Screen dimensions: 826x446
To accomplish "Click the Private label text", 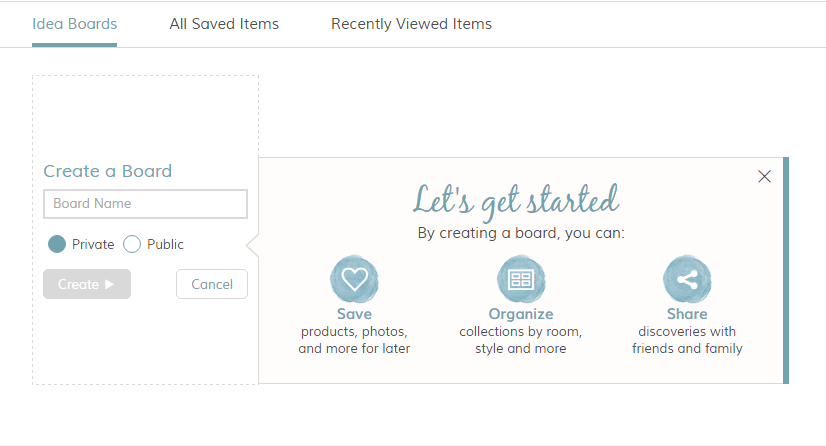I will click(93, 244).
